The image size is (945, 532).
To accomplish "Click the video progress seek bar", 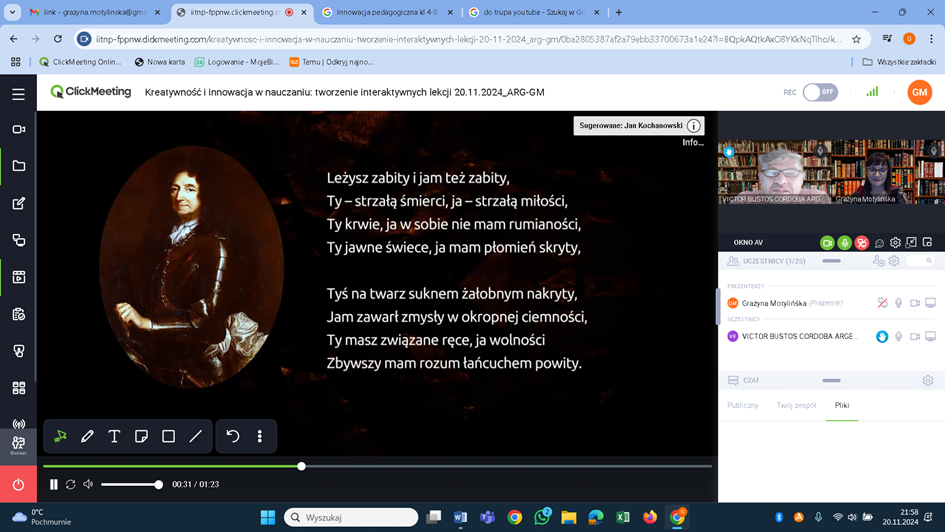I will tap(377, 466).
